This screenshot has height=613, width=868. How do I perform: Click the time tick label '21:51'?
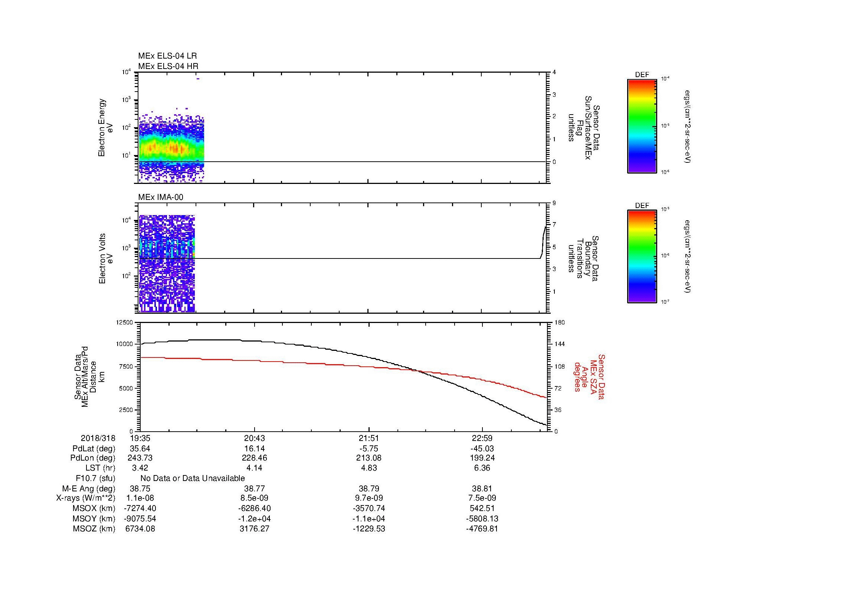(x=369, y=438)
